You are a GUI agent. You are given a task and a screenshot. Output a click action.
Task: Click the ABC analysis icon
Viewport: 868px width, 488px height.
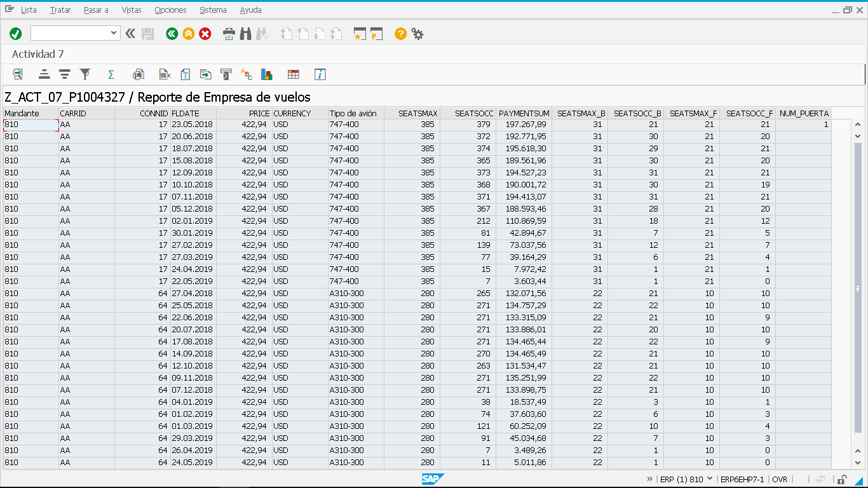pos(246,74)
